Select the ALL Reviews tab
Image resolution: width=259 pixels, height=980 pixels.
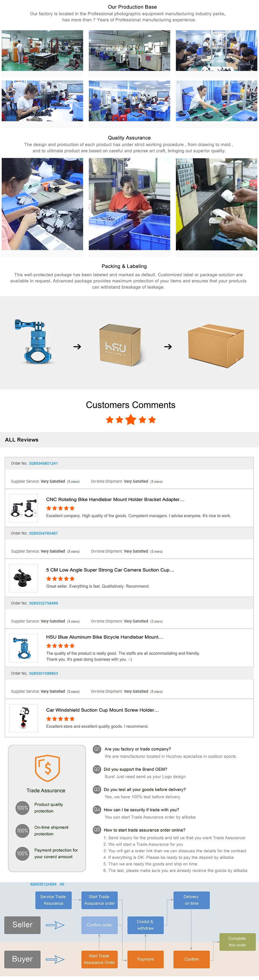click(x=22, y=440)
